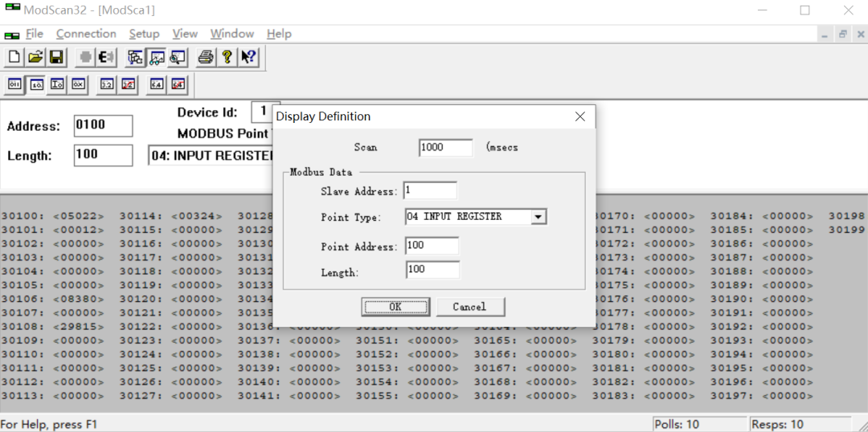This screenshot has height=432, width=868.
Task: Select register 30108 value <29815>
Action: (78, 327)
